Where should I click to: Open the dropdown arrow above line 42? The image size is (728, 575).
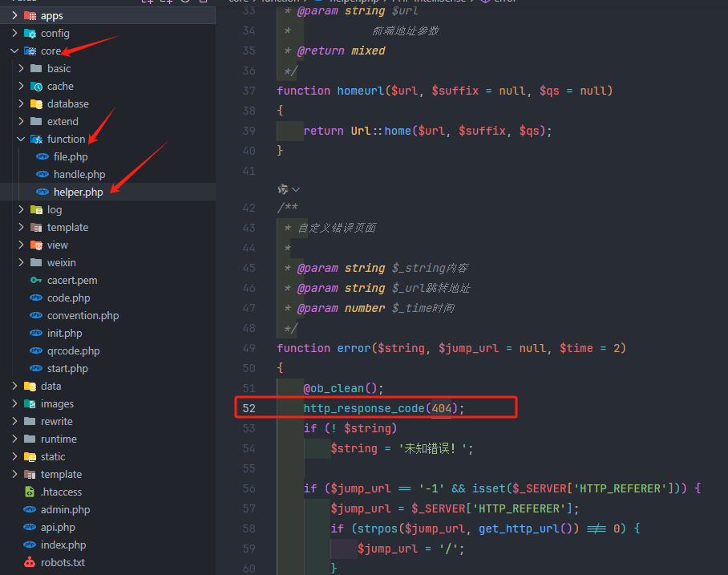(x=297, y=189)
